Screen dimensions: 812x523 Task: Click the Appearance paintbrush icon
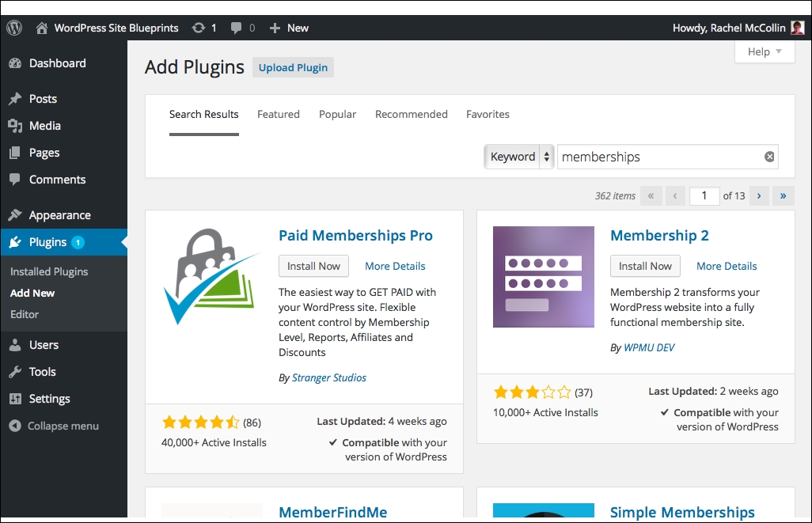point(15,215)
